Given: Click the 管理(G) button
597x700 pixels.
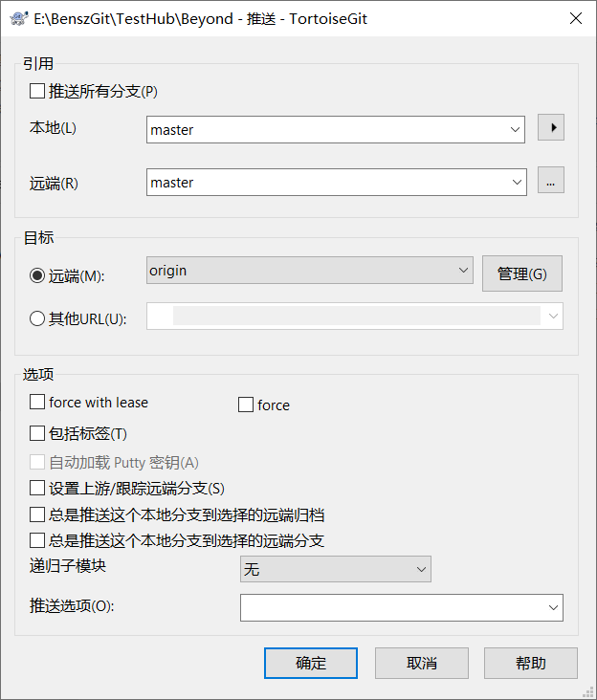Looking at the screenshot, I should tap(521, 273).
